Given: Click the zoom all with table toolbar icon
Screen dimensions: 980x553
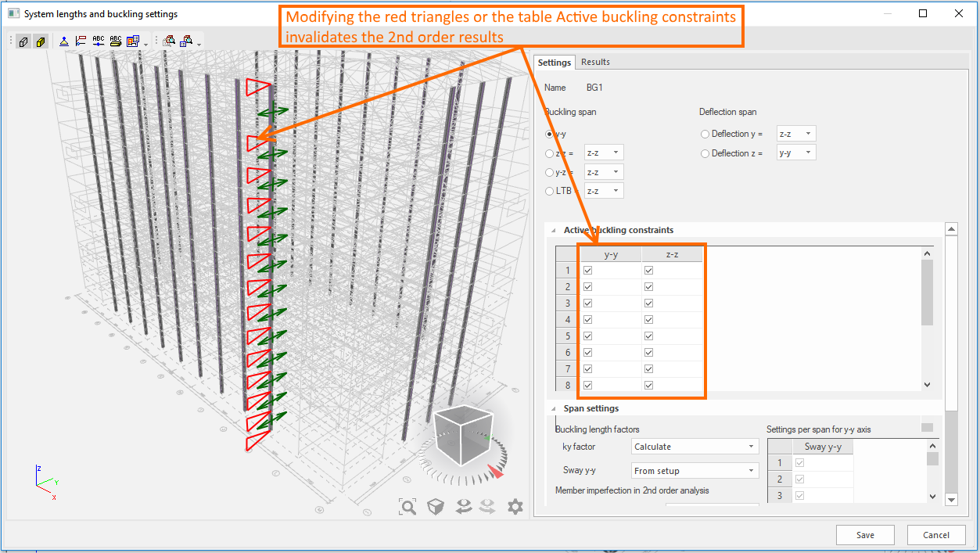Looking at the screenshot, I should (187, 41).
